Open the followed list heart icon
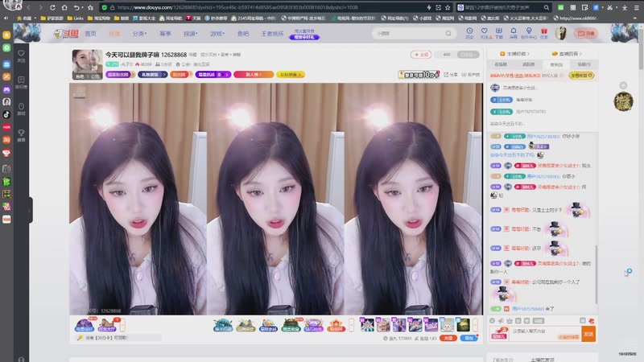Viewport: 644px width, 362px height. coord(485,31)
